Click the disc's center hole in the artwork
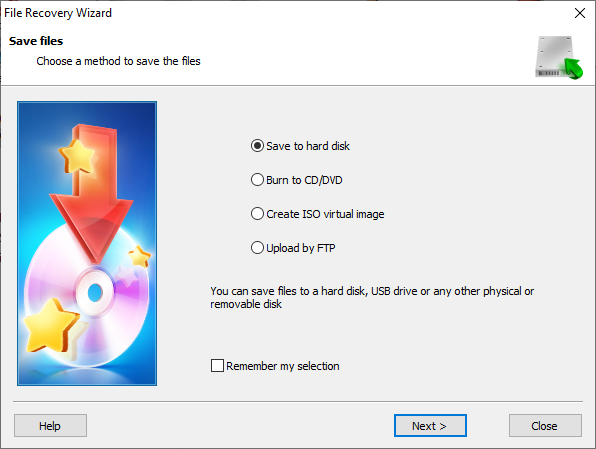Screen dimensions: 596x449 95,292
